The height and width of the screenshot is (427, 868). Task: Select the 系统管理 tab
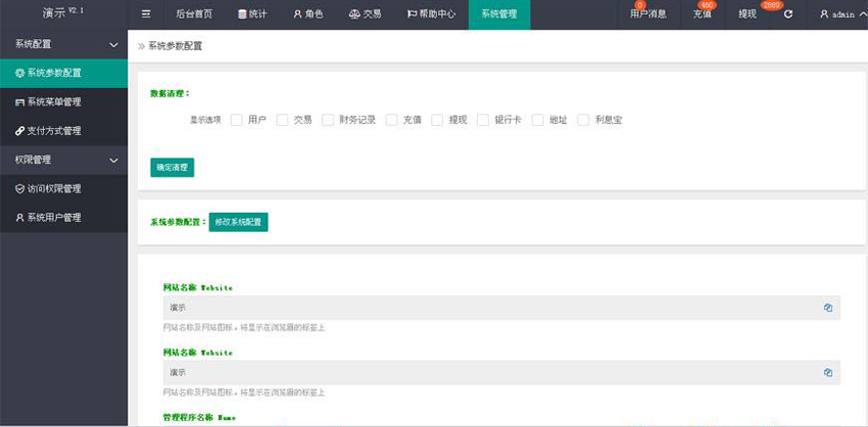pos(499,15)
